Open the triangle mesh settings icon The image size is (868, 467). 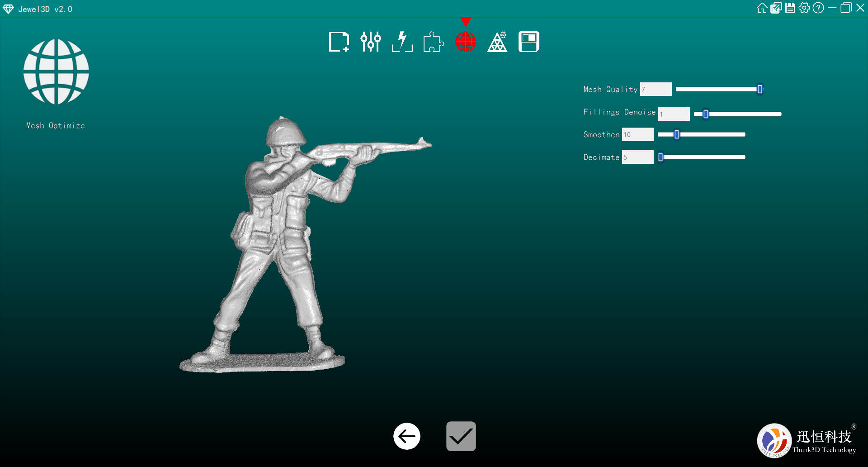coord(497,42)
